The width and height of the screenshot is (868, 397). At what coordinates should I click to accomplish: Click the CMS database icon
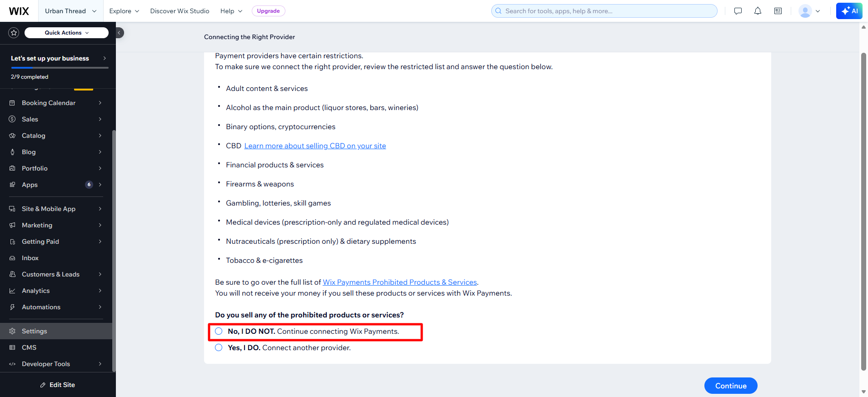coord(12,347)
